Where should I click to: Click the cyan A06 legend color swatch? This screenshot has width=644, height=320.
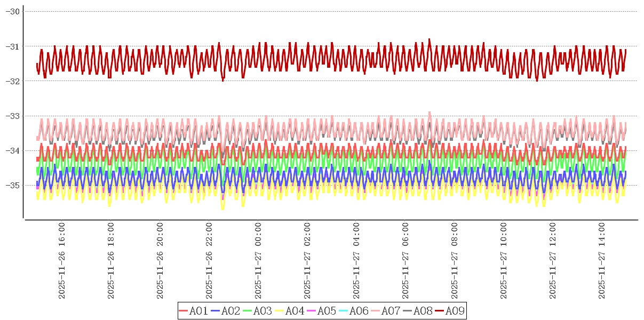pyautogui.click(x=344, y=311)
